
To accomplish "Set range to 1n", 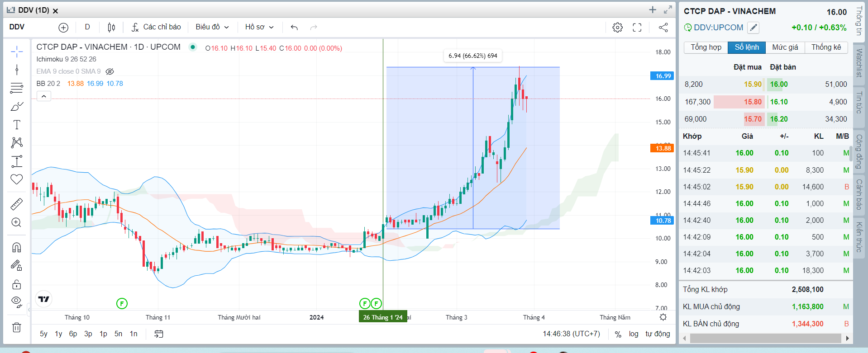I will tap(134, 334).
